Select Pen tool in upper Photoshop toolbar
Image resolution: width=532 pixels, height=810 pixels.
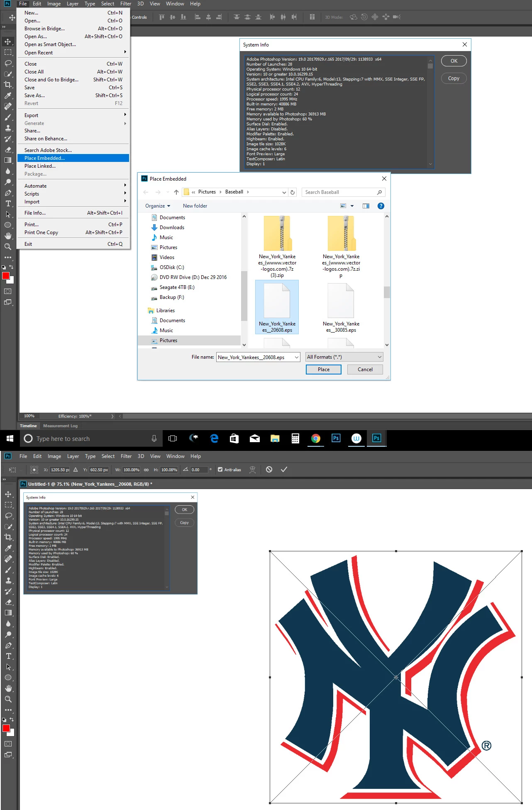tap(8, 193)
